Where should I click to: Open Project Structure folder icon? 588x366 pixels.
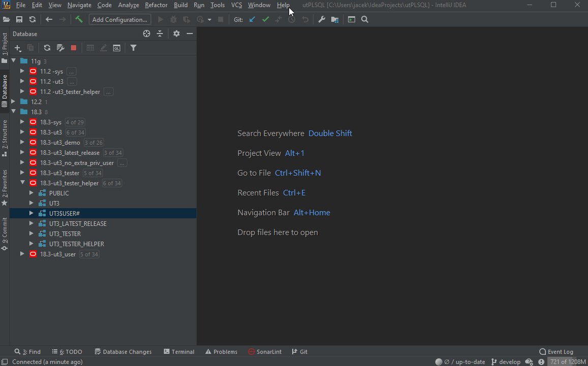[x=335, y=19]
